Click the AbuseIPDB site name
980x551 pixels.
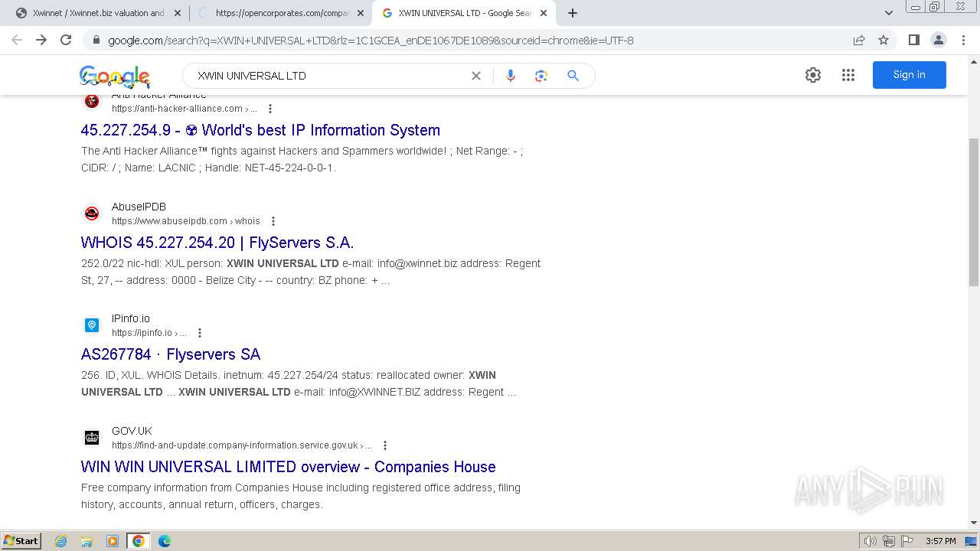pyautogui.click(x=139, y=207)
